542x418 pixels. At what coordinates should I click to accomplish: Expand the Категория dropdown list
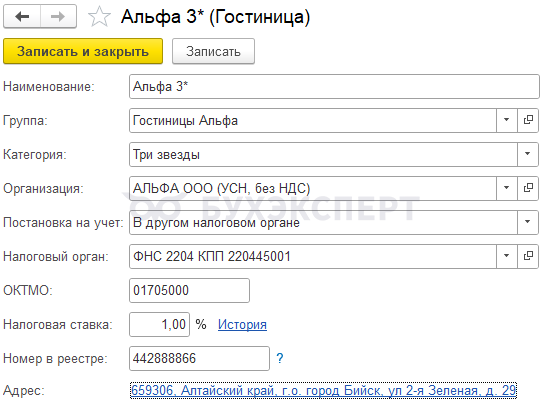click(x=527, y=154)
